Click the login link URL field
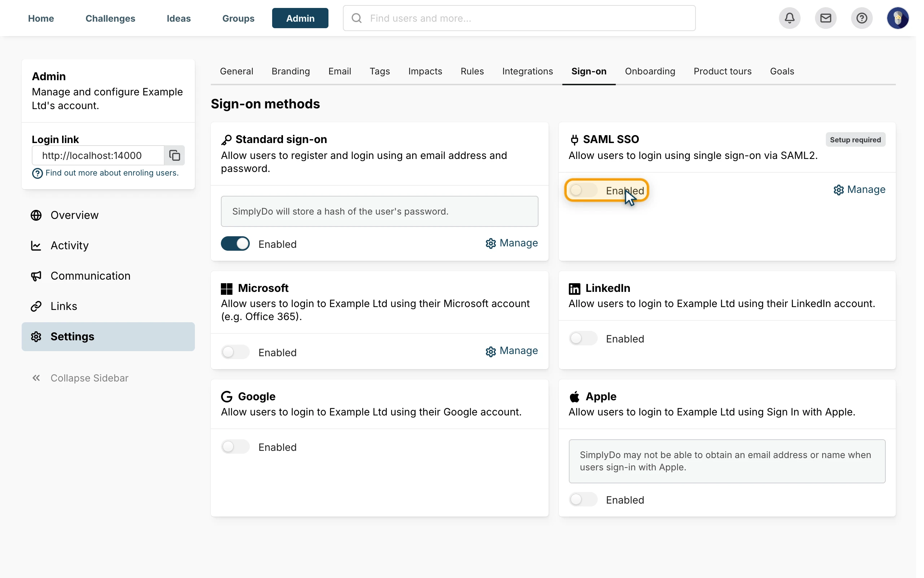Image resolution: width=924 pixels, height=578 pixels. (98, 155)
